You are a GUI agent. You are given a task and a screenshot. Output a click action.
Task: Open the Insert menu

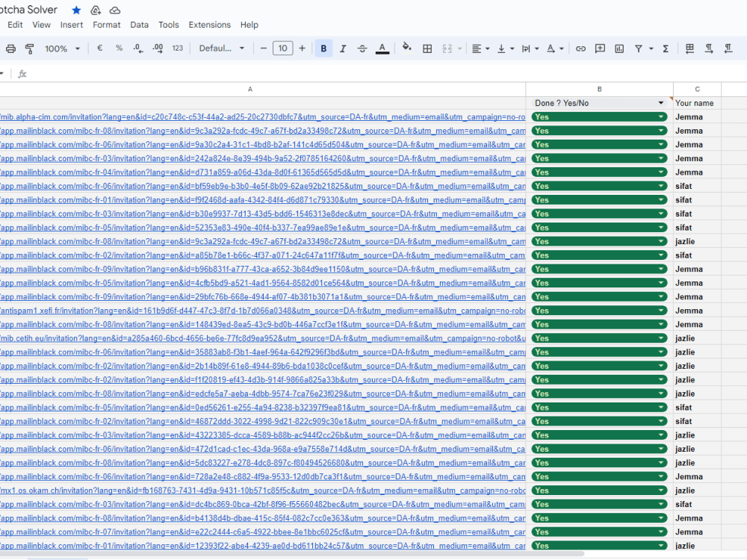coord(72,25)
